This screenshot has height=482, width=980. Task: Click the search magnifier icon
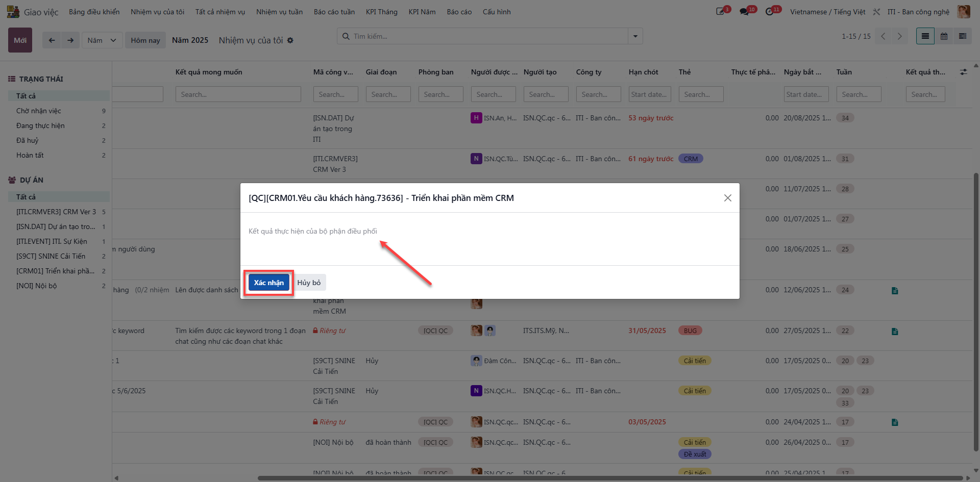point(346,36)
